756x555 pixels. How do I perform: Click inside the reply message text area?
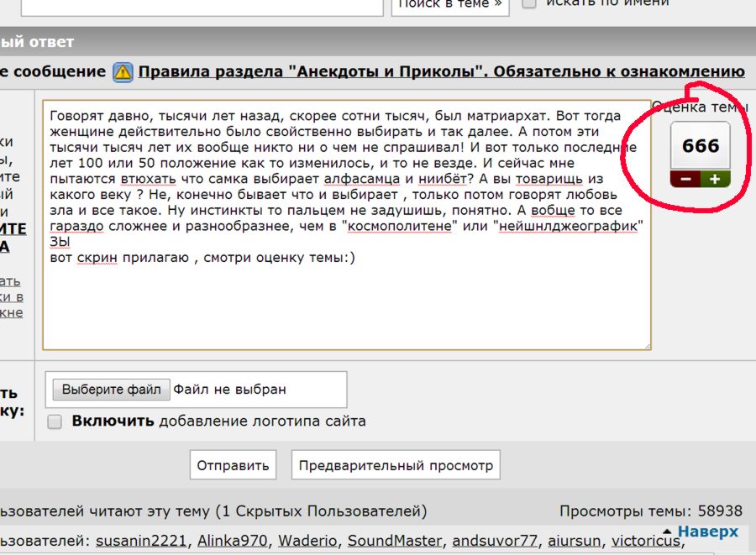(347, 225)
